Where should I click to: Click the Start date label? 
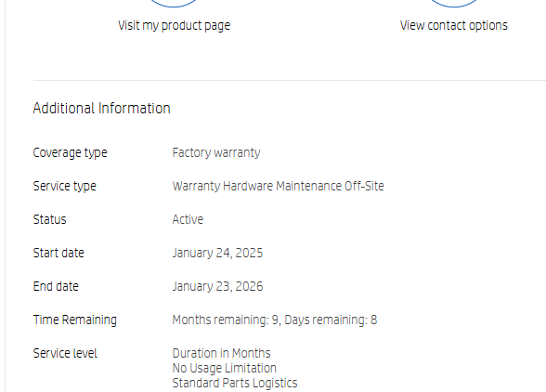[x=58, y=253]
